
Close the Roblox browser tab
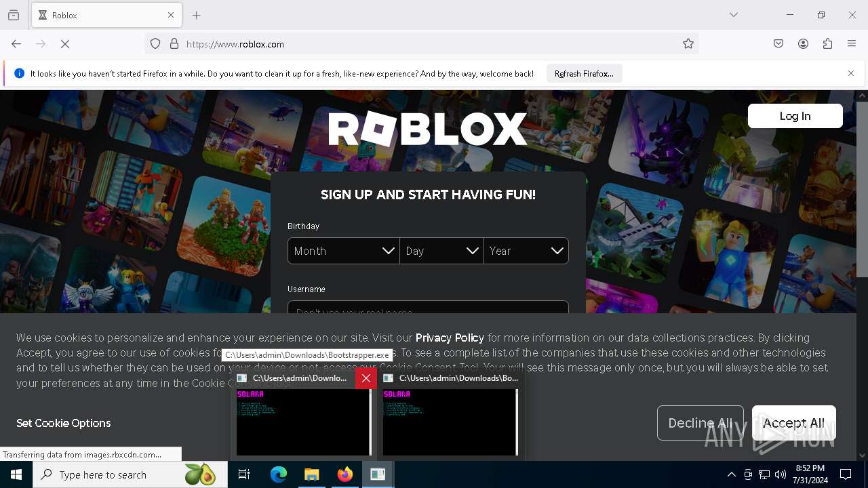pyautogui.click(x=171, y=15)
